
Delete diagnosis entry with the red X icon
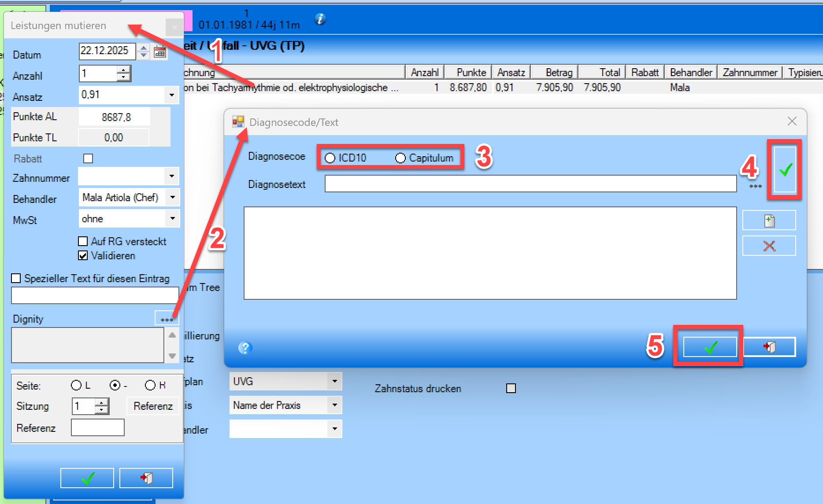pyautogui.click(x=769, y=246)
